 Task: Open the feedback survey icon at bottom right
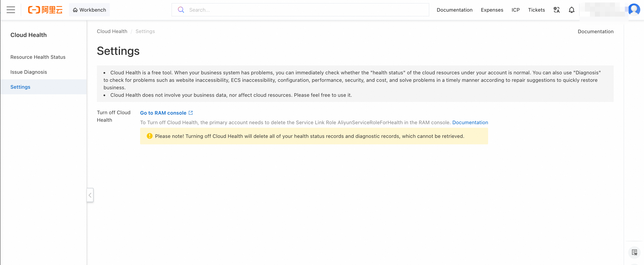(x=634, y=252)
